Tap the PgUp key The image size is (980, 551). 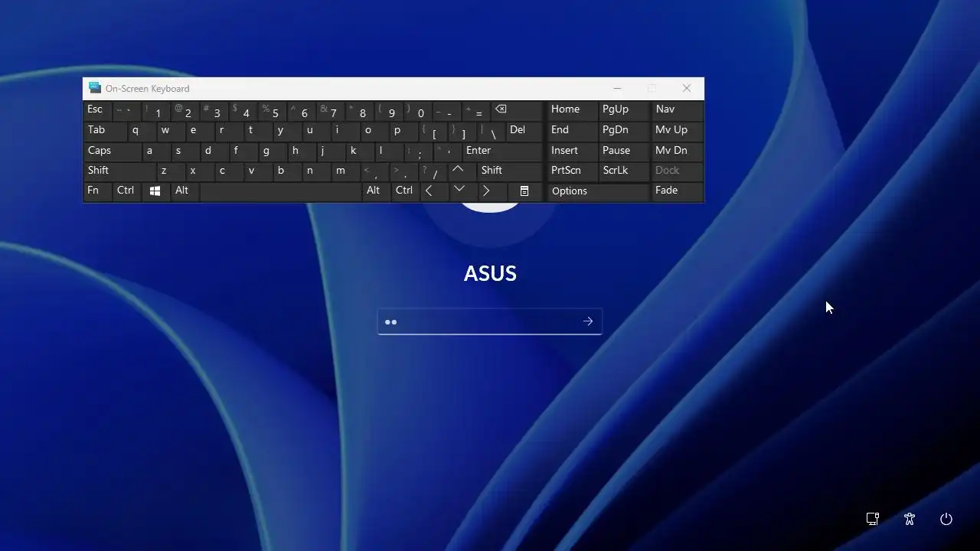pyautogui.click(x=623, y=110)
